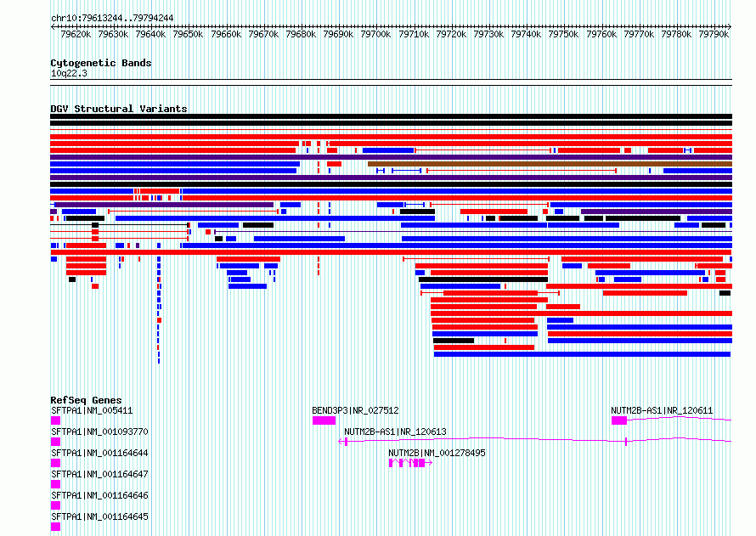756x536 pixels.
Task: Select the magenta glyph under SFTPA1|NM_001093770
Action: click(x=55, y=442)
